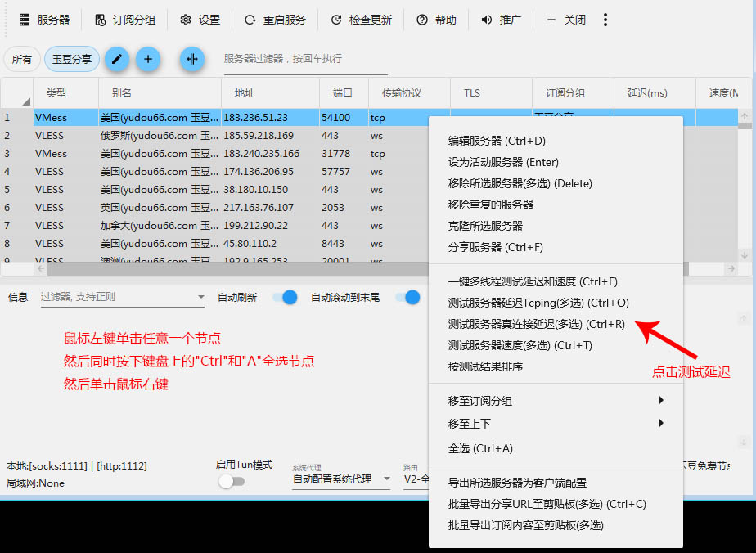Click 重启服务 restart icon

pos(275,20)
